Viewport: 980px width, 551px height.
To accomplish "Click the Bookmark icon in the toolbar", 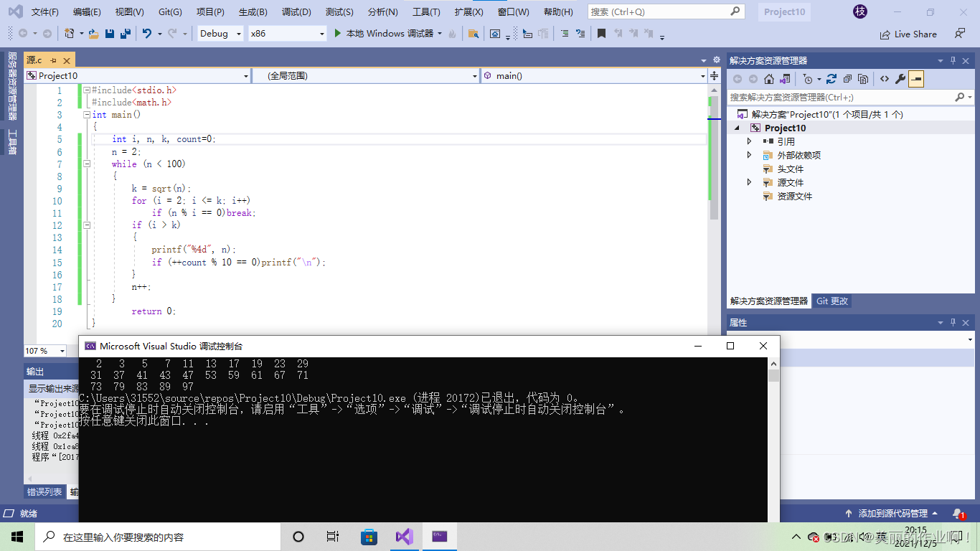I will (601, 34).
